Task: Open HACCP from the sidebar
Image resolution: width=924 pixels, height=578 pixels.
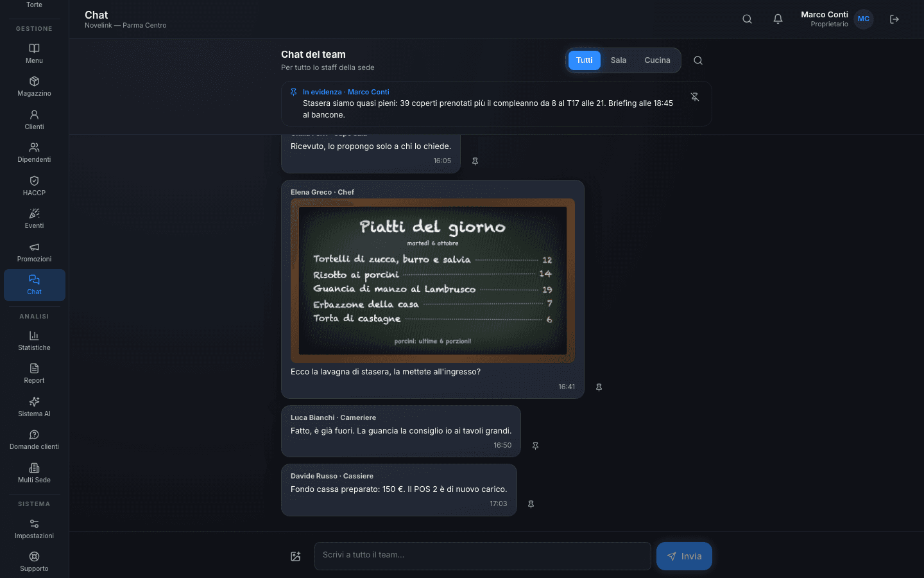Action: (34, 186)
